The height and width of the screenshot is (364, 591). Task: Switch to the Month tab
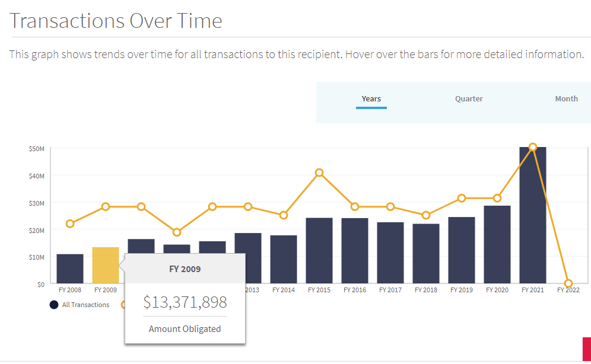[566, 99]
